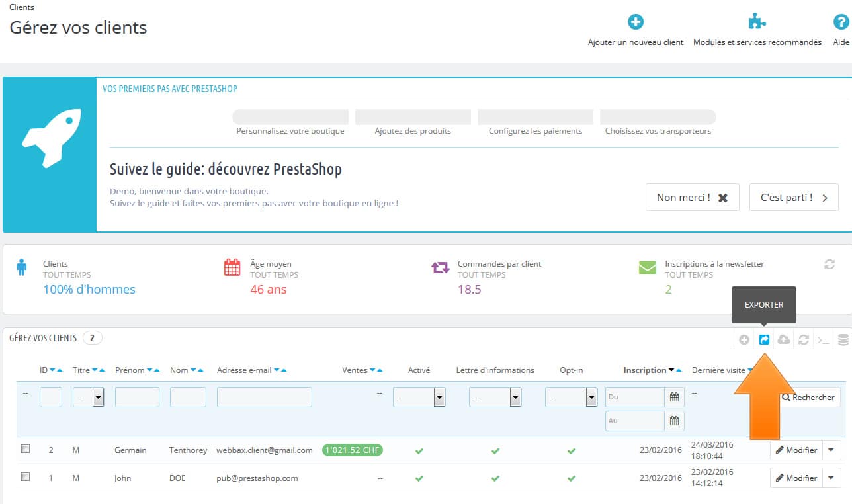Click the database SQL manager icon

tap(843, 339)
